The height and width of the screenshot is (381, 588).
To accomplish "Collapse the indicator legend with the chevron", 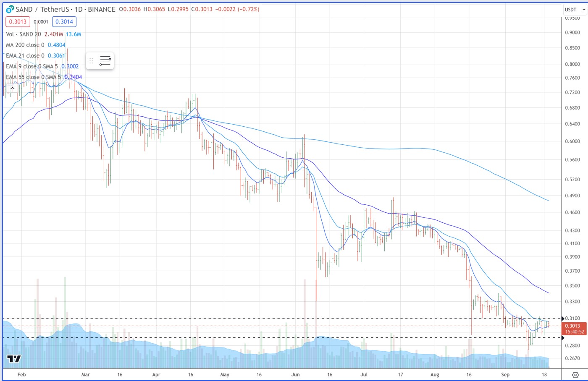I will (x=12, y=88).
